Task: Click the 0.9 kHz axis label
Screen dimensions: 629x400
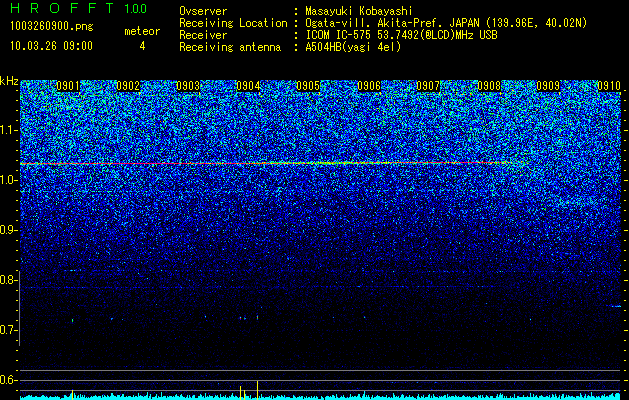Action: pyautogui.click(x=8, y=230)
